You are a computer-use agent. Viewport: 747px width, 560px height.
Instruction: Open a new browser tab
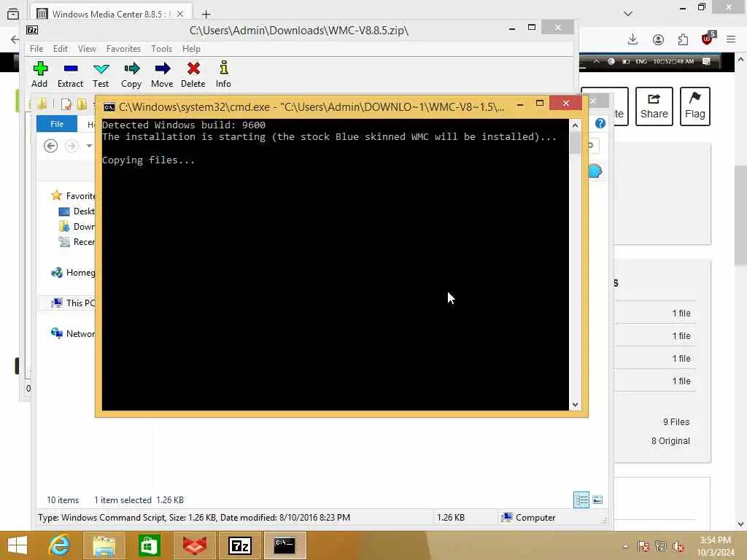[x=206, y=15]
